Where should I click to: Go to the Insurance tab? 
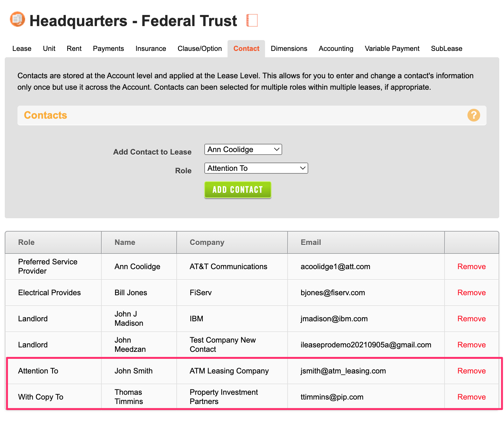pyautogui.click(x=151, y=49)
